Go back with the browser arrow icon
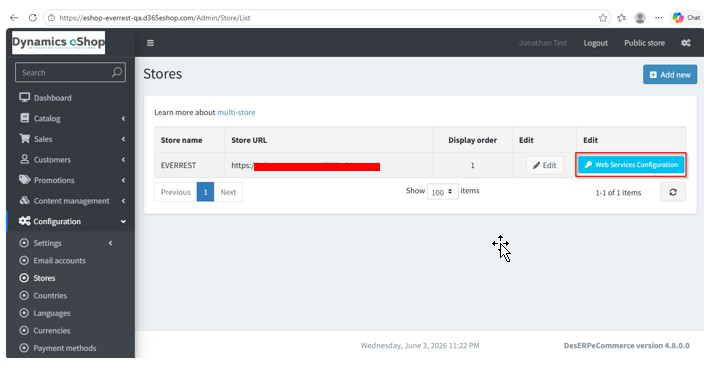 tap(14, 18)
